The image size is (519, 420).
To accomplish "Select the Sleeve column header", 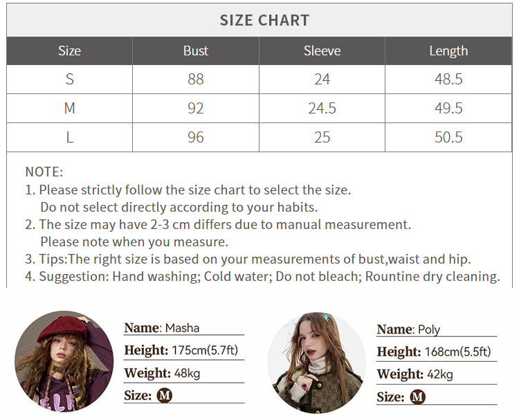I will pyautogui.click(x=322, y=51).
